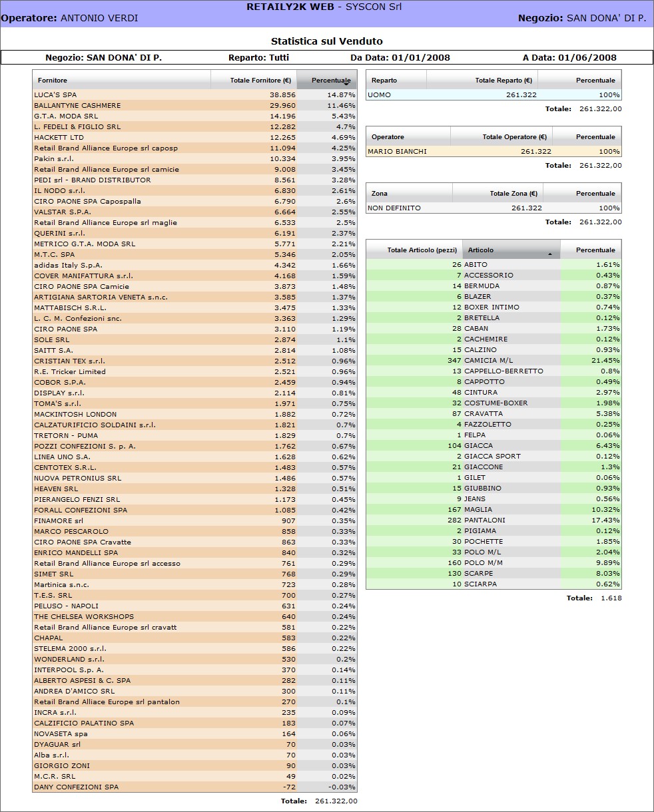Click the DANY CONFEZIONI SPA row

pyautogui.click(x=195, y=787)
